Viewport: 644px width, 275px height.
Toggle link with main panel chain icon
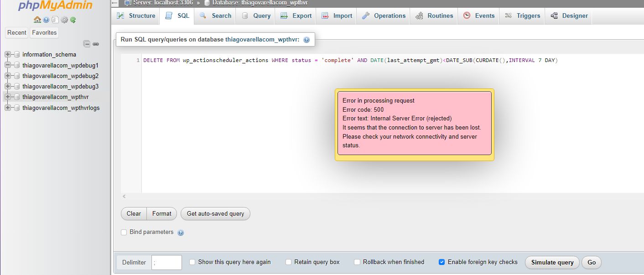[96, 44]
